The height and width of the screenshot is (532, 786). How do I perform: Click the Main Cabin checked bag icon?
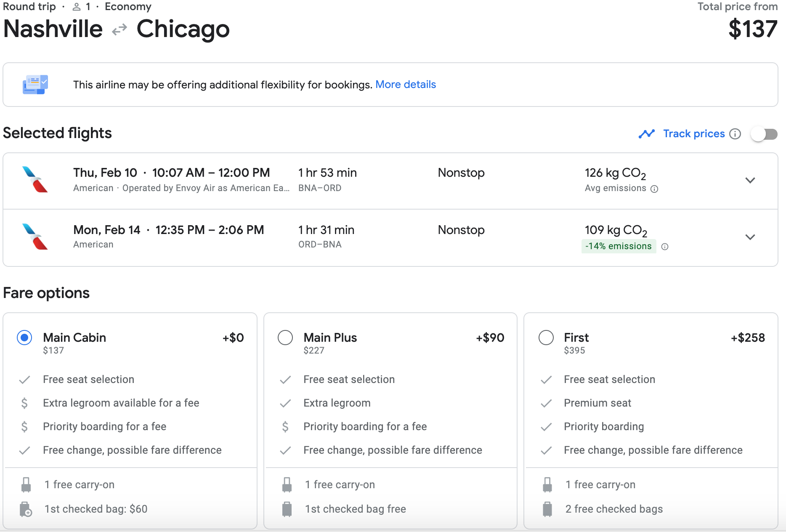pyautogui.click(x=26, y=509)
